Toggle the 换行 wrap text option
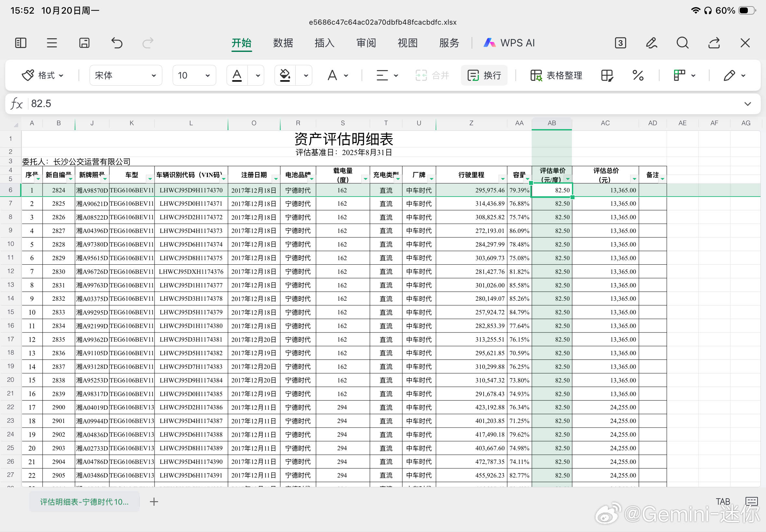766x532 pixels. (x=484, y=75)
